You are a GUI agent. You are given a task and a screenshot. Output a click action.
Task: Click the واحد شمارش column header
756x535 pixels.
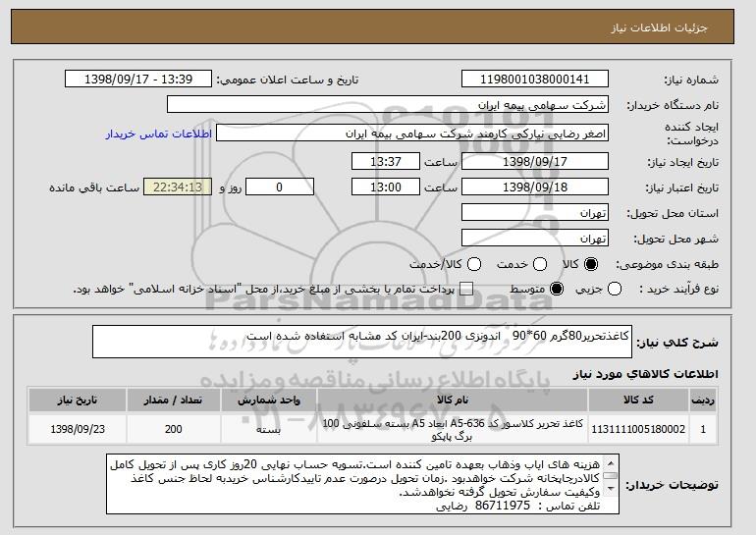pyautogui.click(x=269, y=401)
